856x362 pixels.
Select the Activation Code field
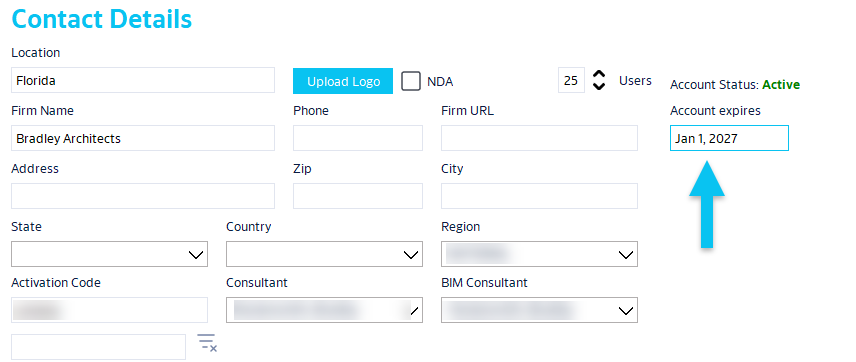(109, 310)
